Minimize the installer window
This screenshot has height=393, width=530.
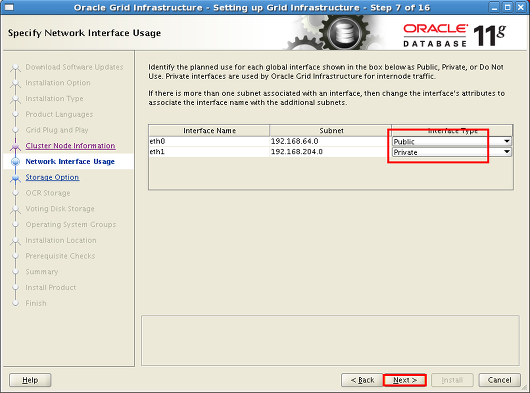(495, 7)
